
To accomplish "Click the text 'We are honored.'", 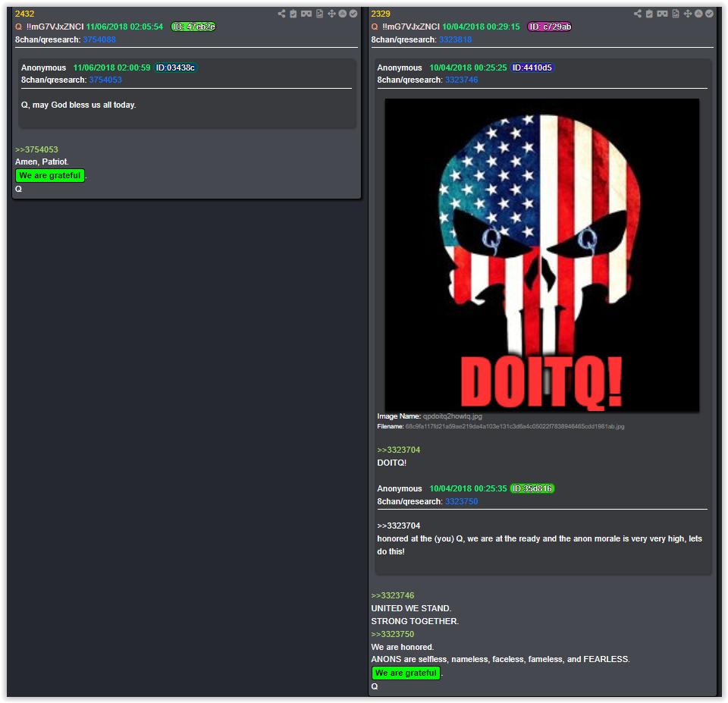I will pyautogui.click(x=403, y=648).
